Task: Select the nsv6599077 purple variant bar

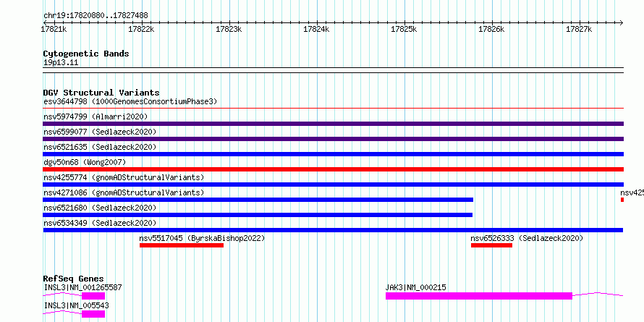Action: coord(334,139)
